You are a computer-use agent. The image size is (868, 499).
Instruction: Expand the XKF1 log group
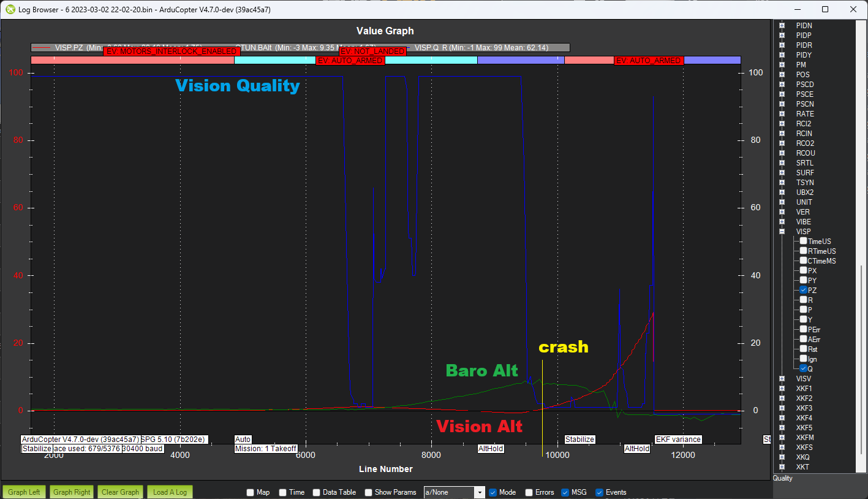(782, 389)
